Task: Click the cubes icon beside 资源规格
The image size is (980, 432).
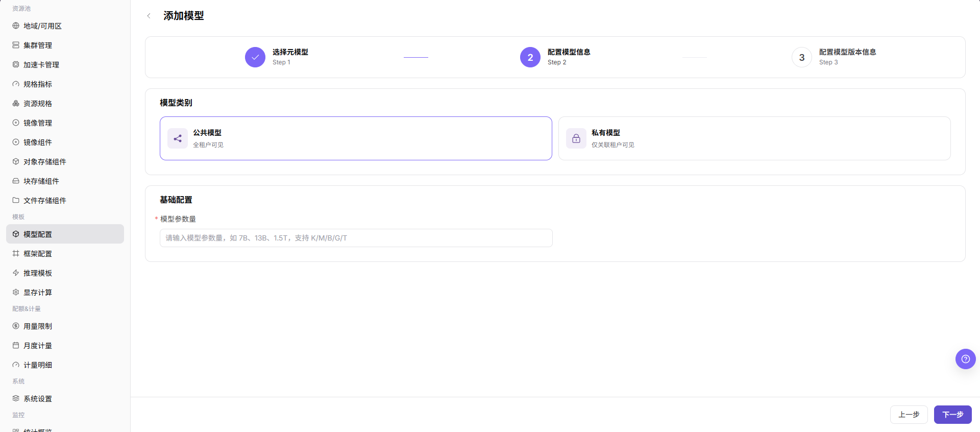Action: click(16, 103)
